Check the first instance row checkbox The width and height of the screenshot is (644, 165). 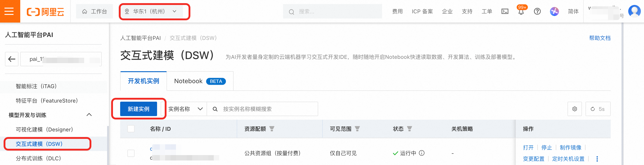[131, 153]
